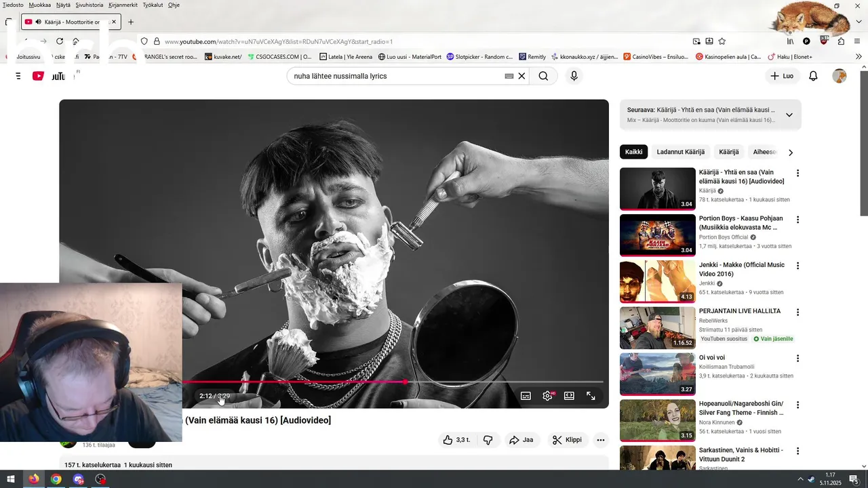Open the browser extensions puzzle icon

click(x=841, y=41)
